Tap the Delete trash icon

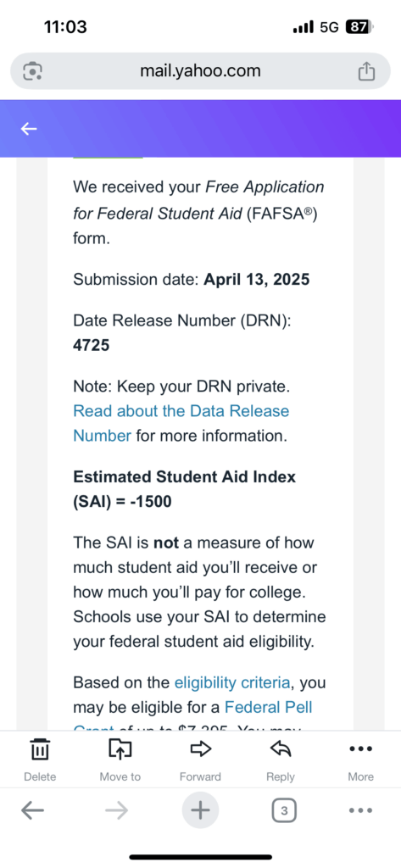click(40, 749)
